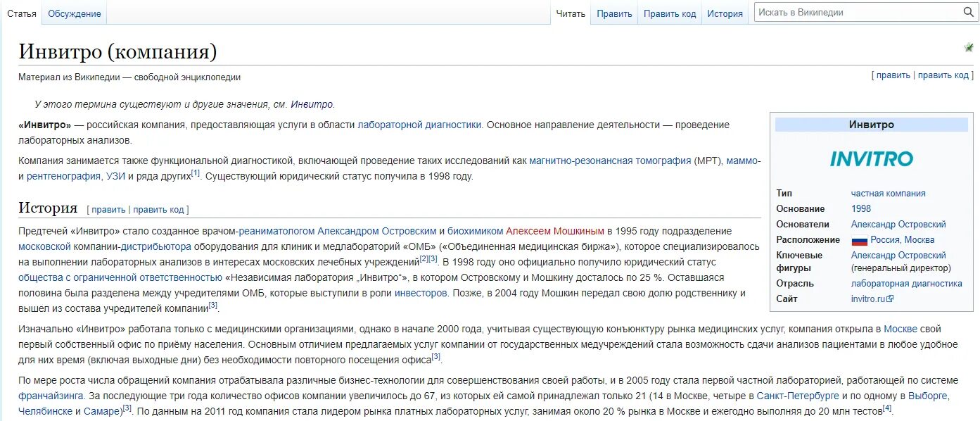
Task: Click the infobox header Инвитро
Action: coord(872,125)
